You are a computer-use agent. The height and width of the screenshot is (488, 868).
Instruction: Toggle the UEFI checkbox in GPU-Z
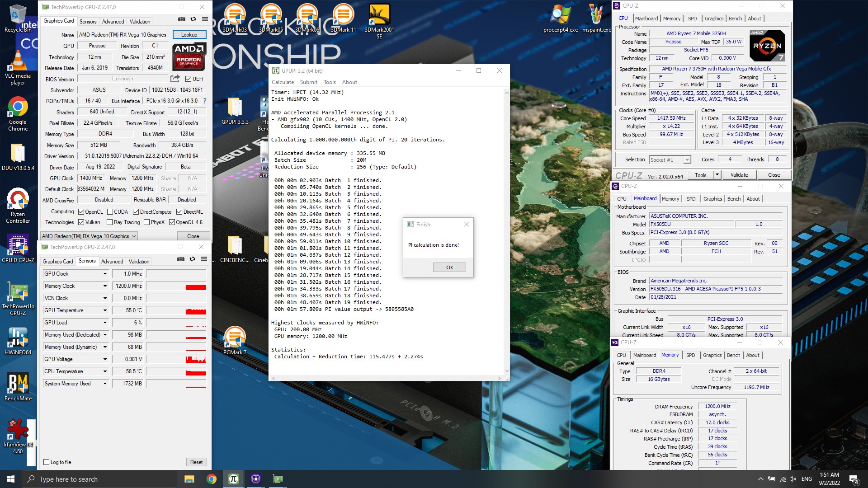(189, 79)
